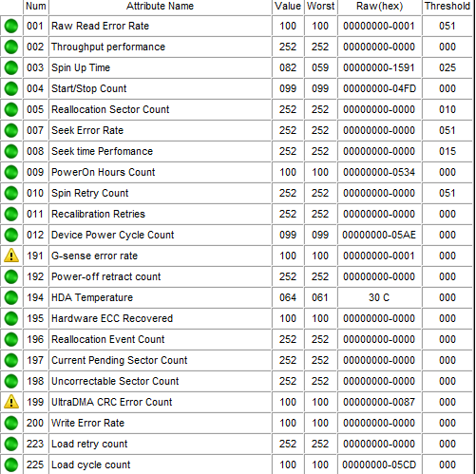Click the Worst column header
This screenshot has width=476, height=474.
(x=320, y=7)
